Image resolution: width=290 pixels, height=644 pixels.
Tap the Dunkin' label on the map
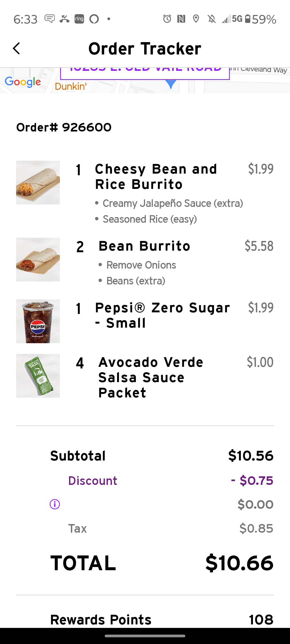click(x=71, y=86)
